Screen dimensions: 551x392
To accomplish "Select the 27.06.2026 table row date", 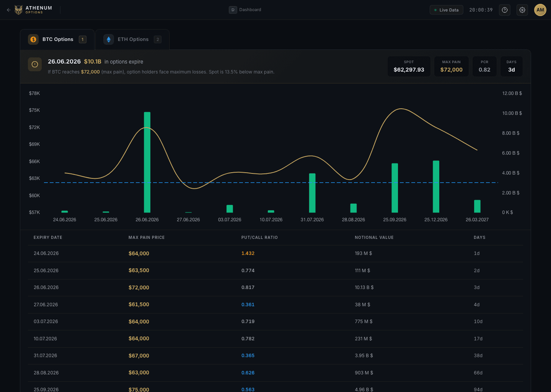I will (x=46, y=305).
